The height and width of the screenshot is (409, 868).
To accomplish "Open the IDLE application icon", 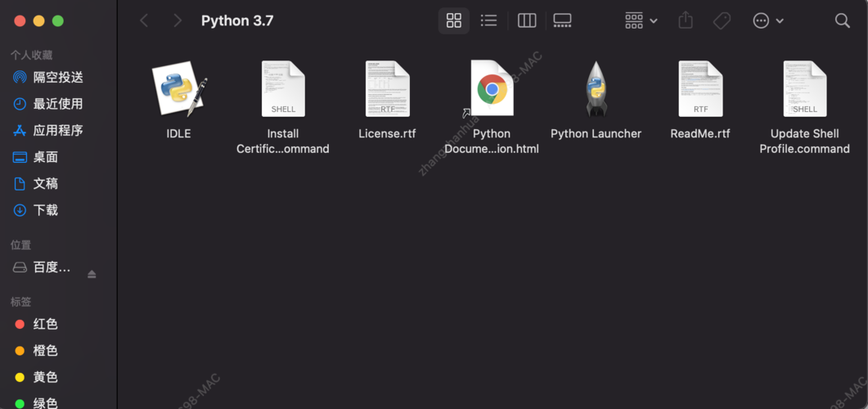I will pyautogui.click(x=179, y=88).
